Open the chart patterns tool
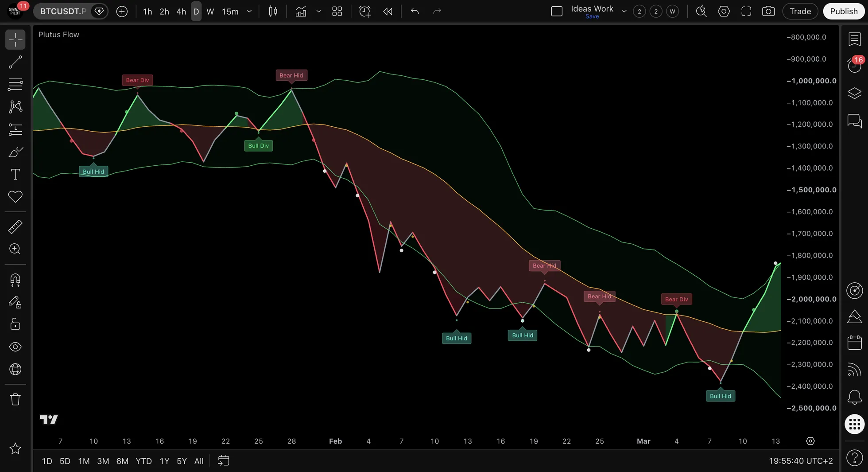The image size is (868, 472). click(15, 106)
